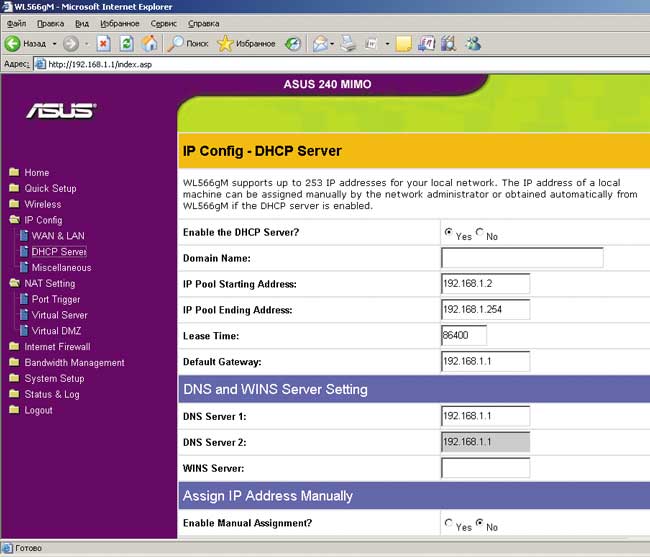
Task: Open the Search magnifier icon in toolbar
Action: click(x=176, y=44)
